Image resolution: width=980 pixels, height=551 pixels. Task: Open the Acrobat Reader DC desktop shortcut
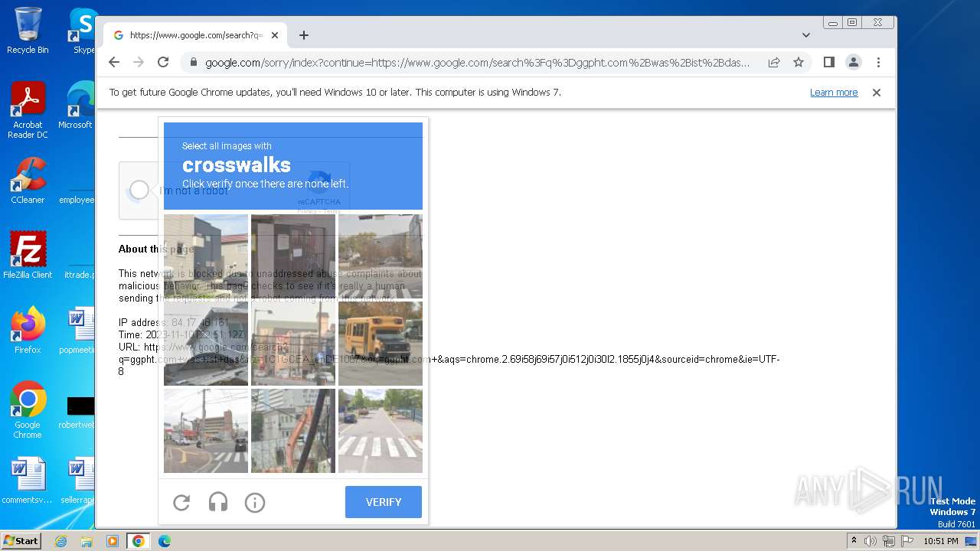pyautogui.click(x=28, y=111)
